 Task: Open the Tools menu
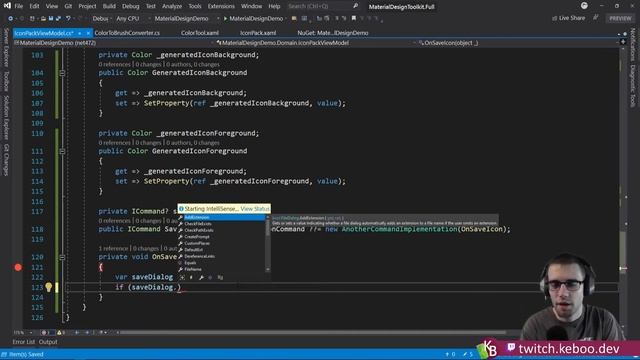point(195,6)
